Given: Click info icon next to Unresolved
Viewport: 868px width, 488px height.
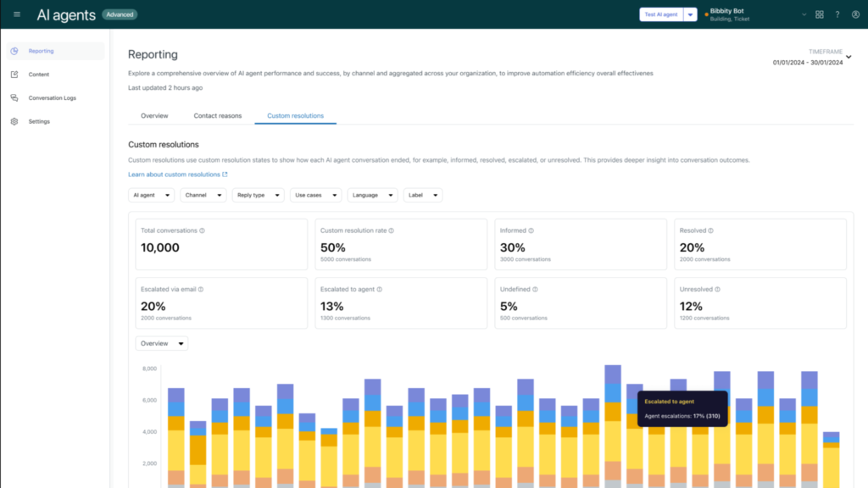Looking at the screenshot, I should coord(717,290).
